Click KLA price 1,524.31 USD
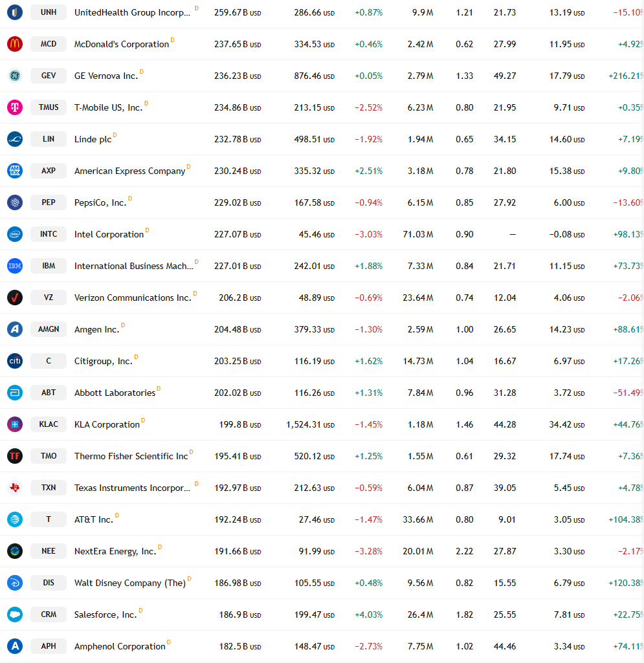Viewport: 644px width, 663px height. pos(310,424)
